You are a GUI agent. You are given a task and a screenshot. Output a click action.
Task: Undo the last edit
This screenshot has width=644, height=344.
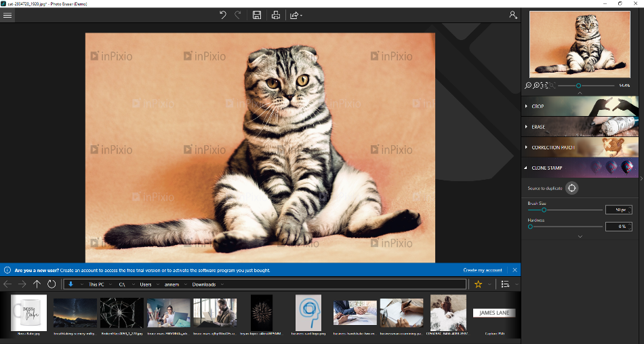[x=223, y=16]
